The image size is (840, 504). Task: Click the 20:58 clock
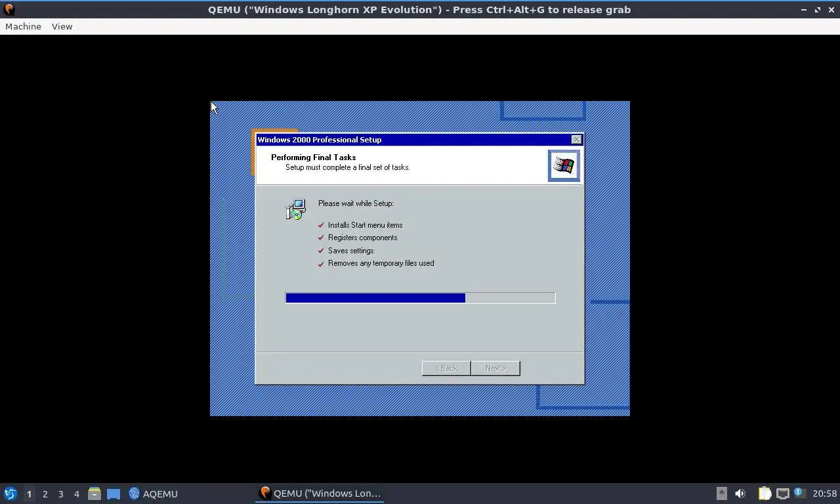[824, 493]
